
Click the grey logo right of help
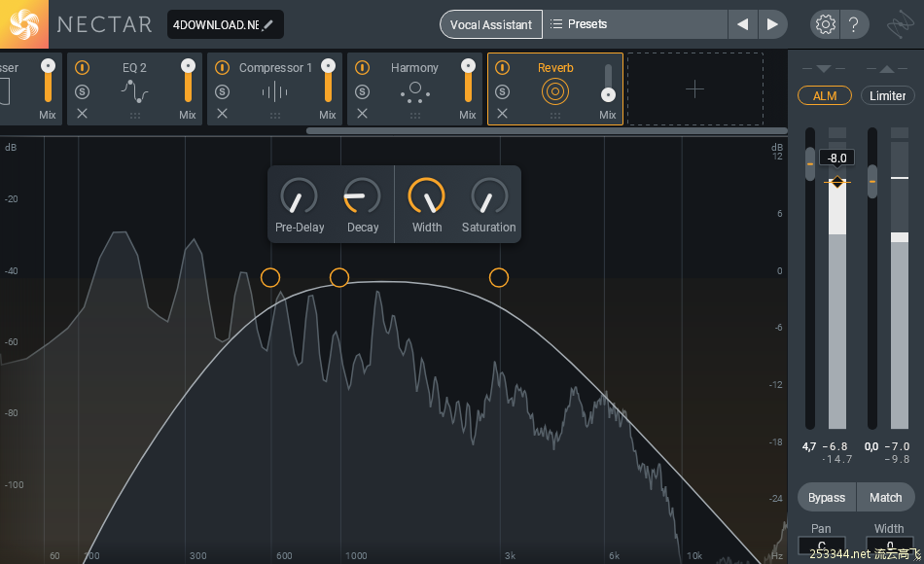[901, 24]
